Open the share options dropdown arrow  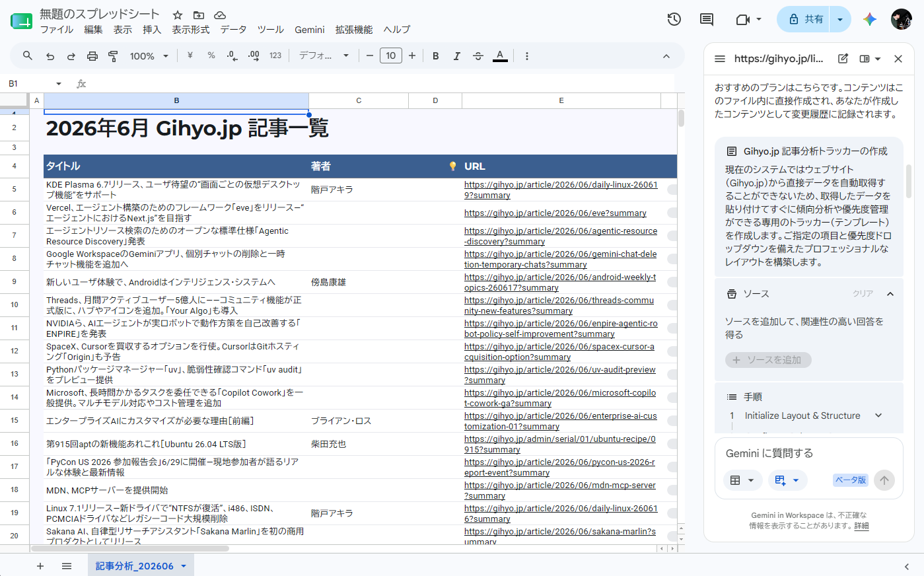(x=840, y=19)
